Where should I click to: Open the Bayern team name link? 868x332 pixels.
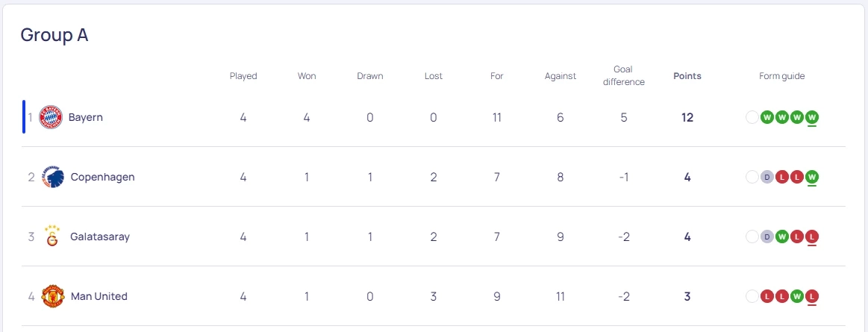click(86, 117)
